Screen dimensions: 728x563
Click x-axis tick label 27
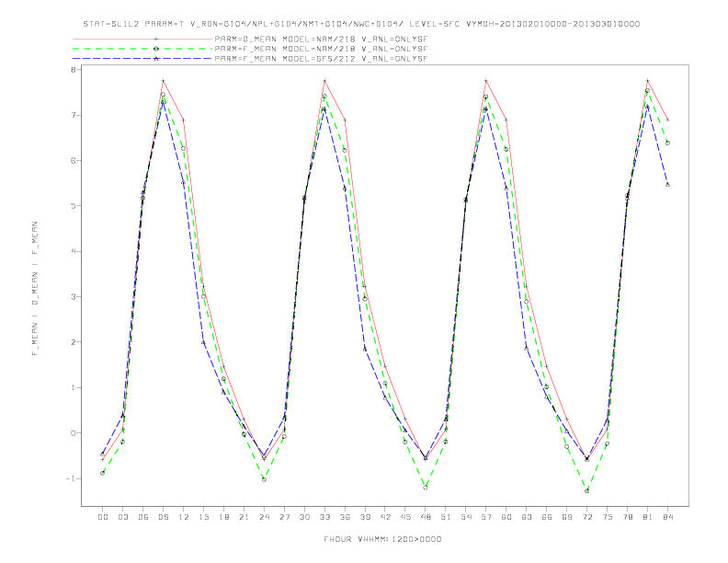pos(284,517)
